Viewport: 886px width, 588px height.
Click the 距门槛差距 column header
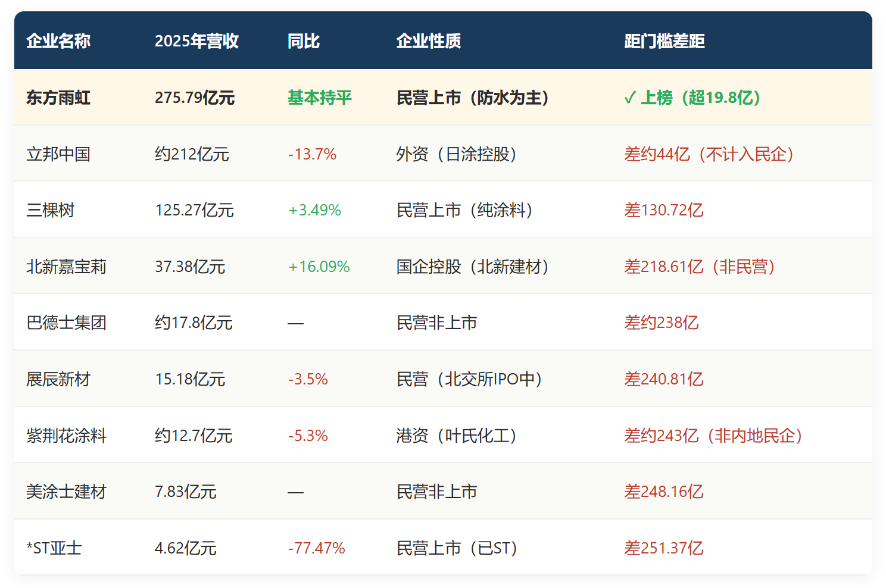664,41
